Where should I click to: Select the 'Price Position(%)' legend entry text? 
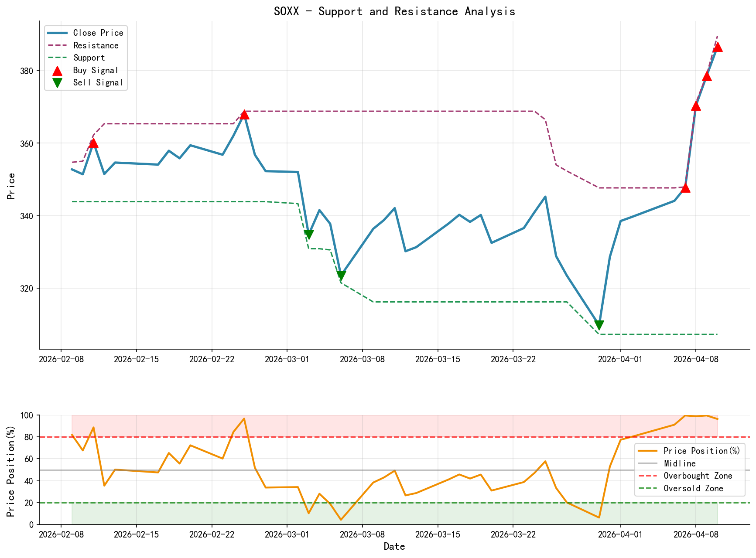tap(702, 451)
